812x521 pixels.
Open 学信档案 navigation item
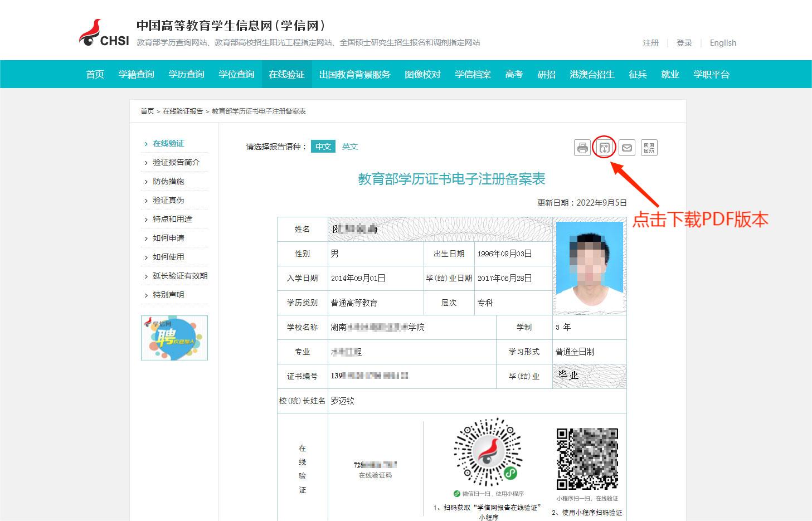[x=473, y=74]
